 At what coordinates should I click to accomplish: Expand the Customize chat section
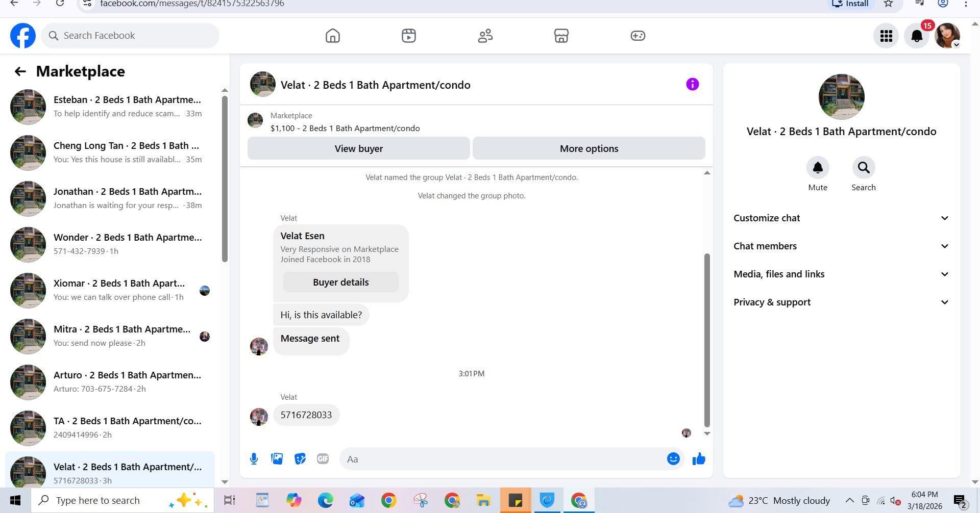tap(841, 218)
